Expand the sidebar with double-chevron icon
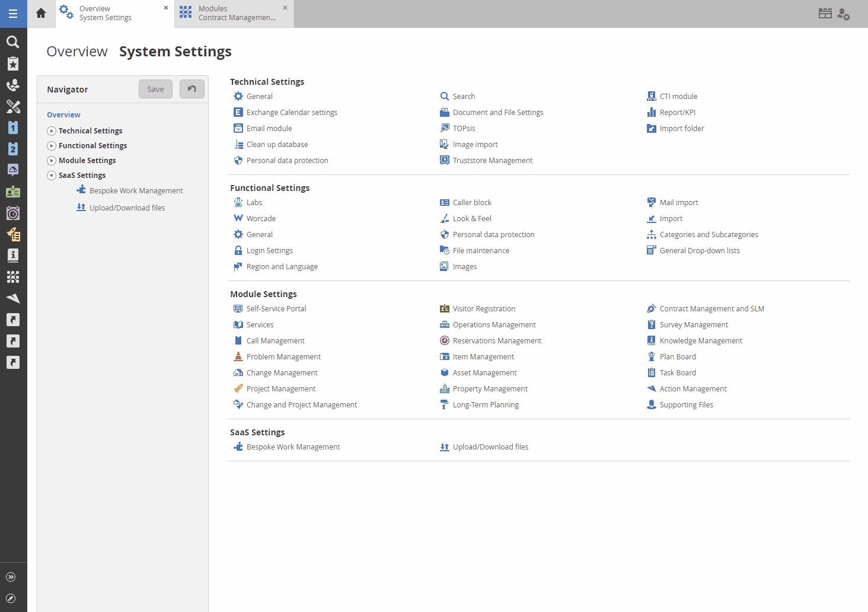The height and width of the screenshot is (612, 868). tap(11, 577)
